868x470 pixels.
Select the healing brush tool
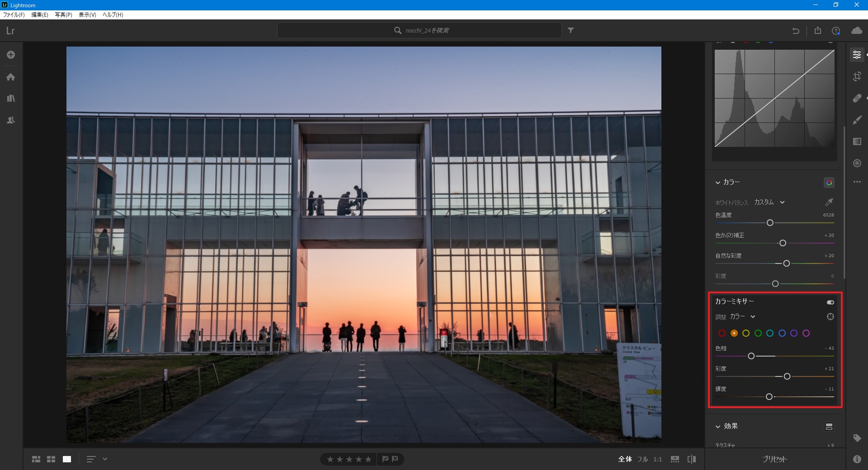[x=857, y=98]
